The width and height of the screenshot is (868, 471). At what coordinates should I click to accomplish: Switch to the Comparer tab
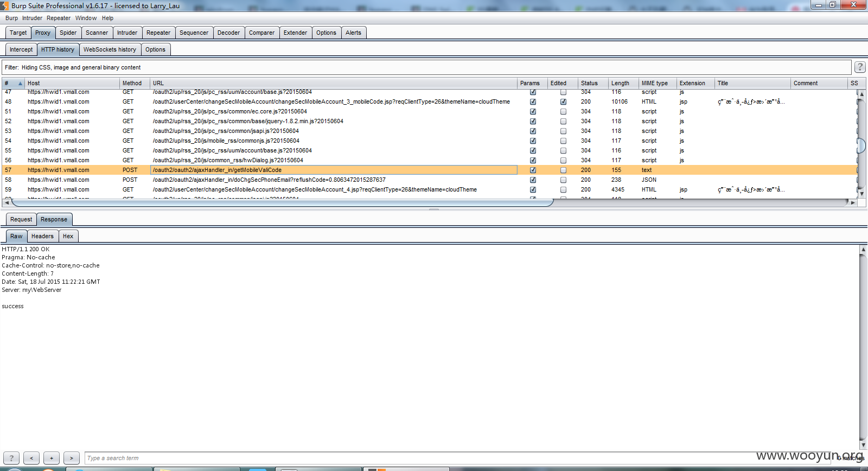[x=261, y=33]
